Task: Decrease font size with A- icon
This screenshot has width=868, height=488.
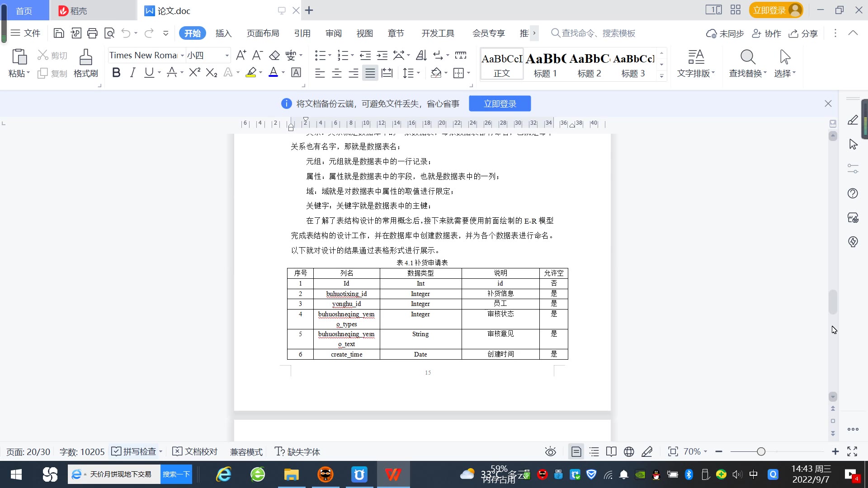Action: [x=258, y=55]
